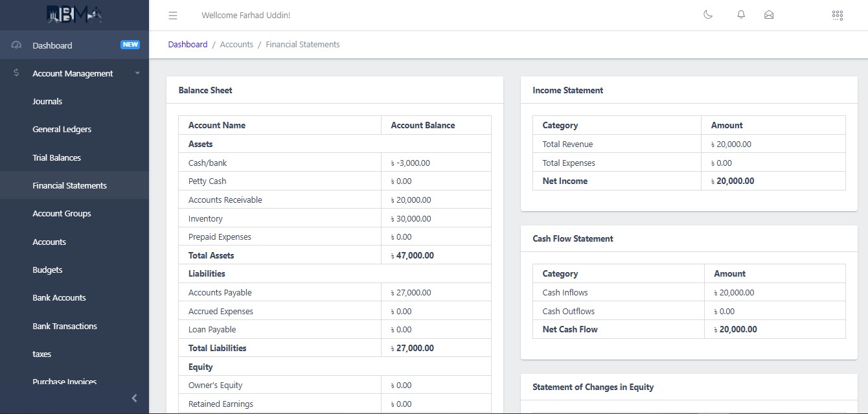Click the Total Expenses amount value

coord(721,163)
